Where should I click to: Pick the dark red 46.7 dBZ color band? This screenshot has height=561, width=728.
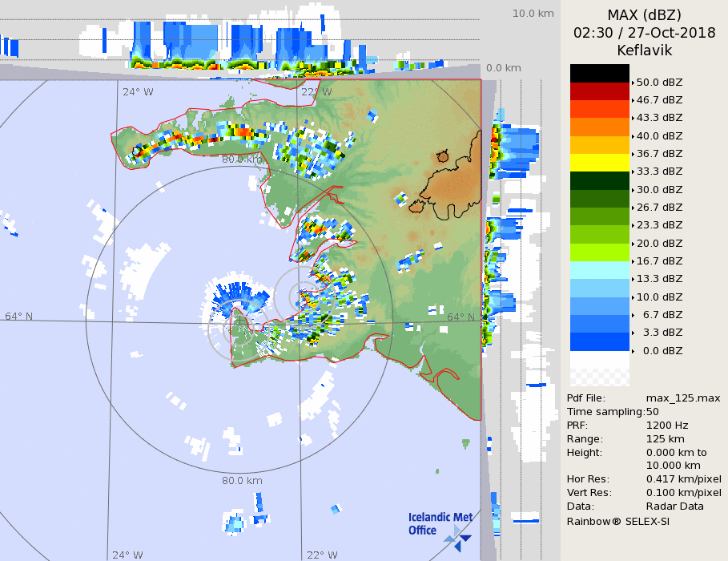pyautogui.click(x=599, y=91)
